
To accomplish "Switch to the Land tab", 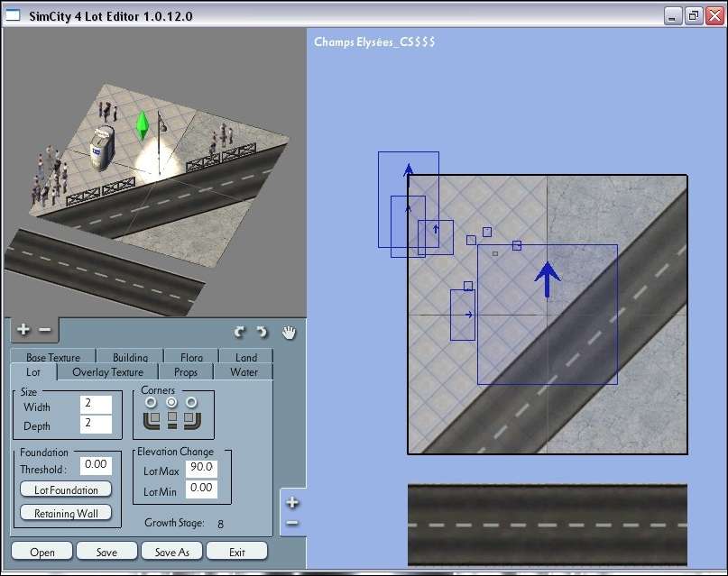I will 246,357.
